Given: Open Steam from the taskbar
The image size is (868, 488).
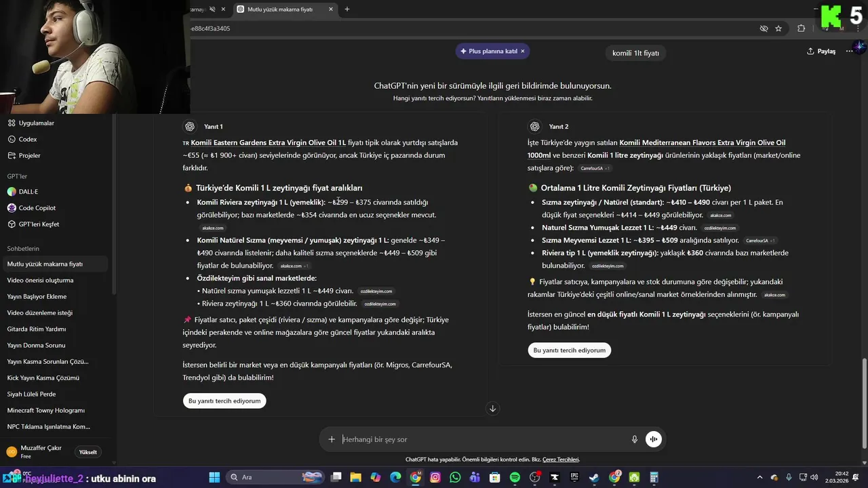Looking at the screenshot, I should point(594,477).
